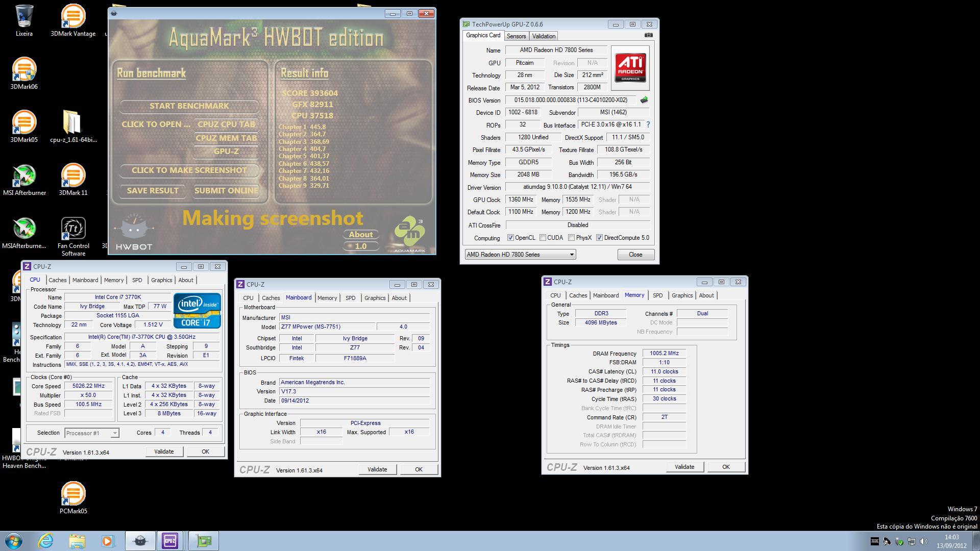The image size is (980, 551).
Task: Open the 3DMark06 desktop shortcut
Action: [x=24, y=73]
